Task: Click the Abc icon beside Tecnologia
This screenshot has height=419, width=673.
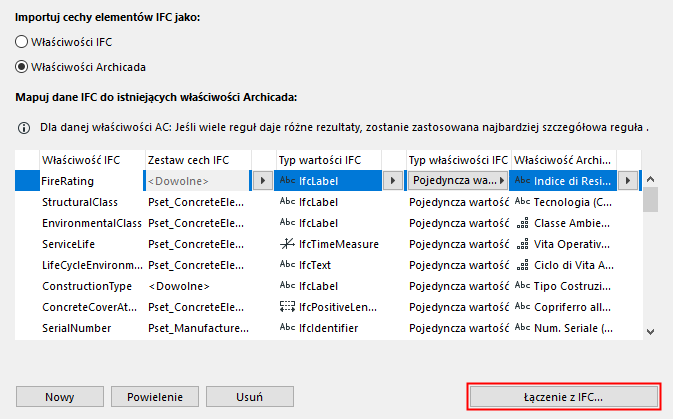Action: [x=521, y=202]
